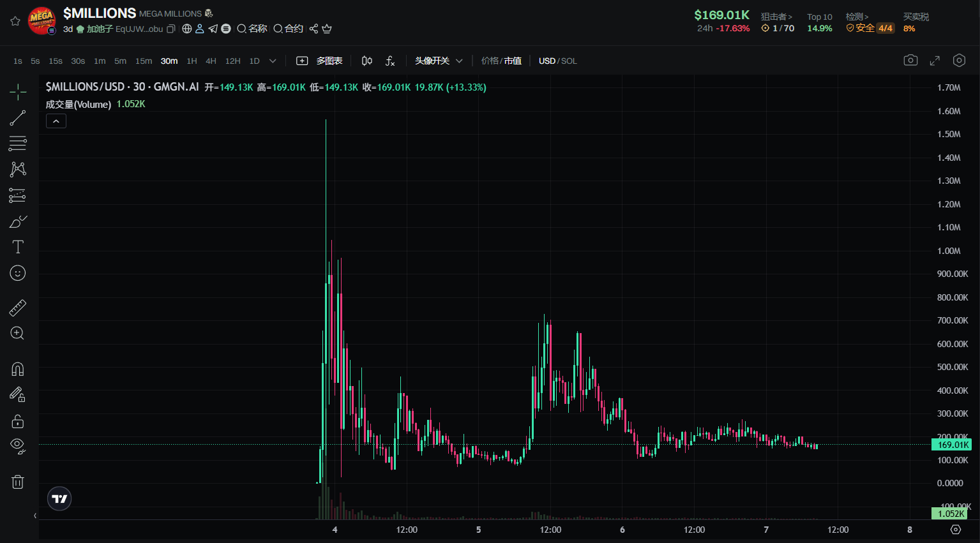Search by 名称 on Twitter

252,29
